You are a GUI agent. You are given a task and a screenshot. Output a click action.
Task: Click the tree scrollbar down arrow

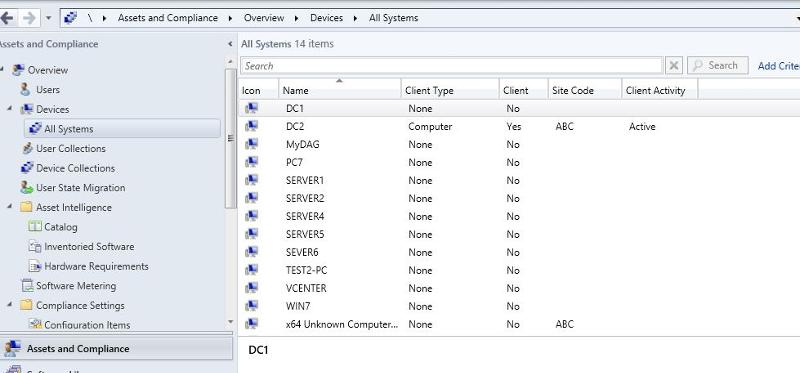pyautogui.click(x=231, y=321)
